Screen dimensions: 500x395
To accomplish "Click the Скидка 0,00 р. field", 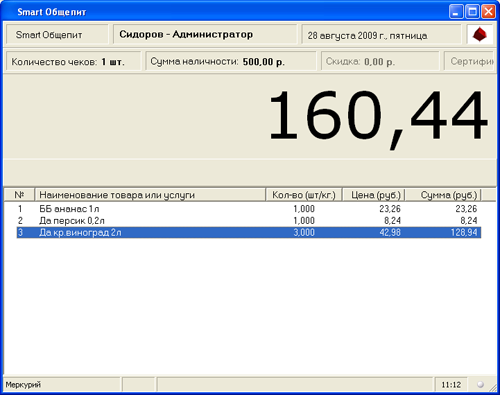I will [x=380, y=61].
